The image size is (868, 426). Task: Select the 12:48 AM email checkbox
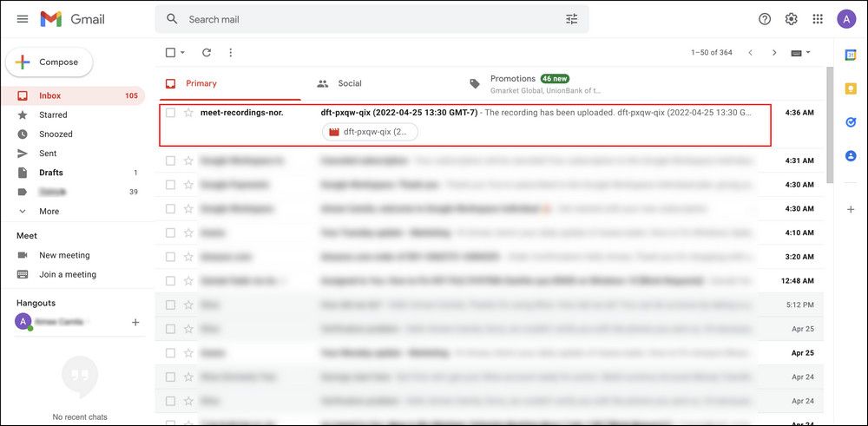click(170, 280)
